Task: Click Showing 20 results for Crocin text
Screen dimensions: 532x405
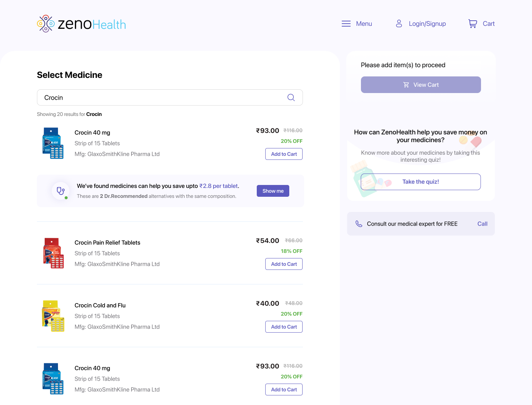Action: tap(69, 114)
